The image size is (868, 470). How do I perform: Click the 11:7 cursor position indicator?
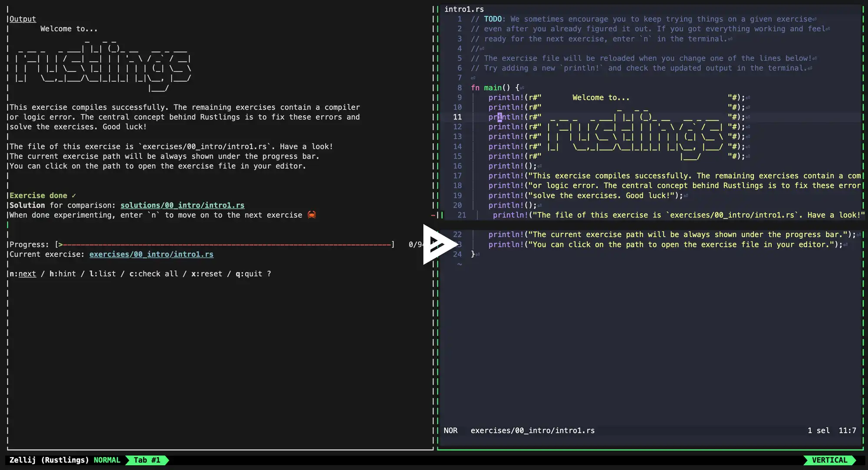(x=847, y=431)
